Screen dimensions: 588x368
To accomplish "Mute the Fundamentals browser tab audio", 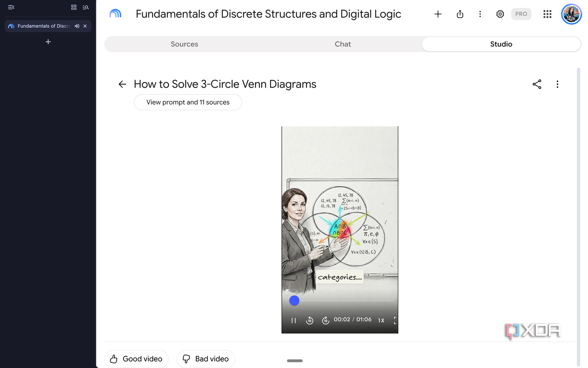I will pyautogui.click(x=77, y=26).
